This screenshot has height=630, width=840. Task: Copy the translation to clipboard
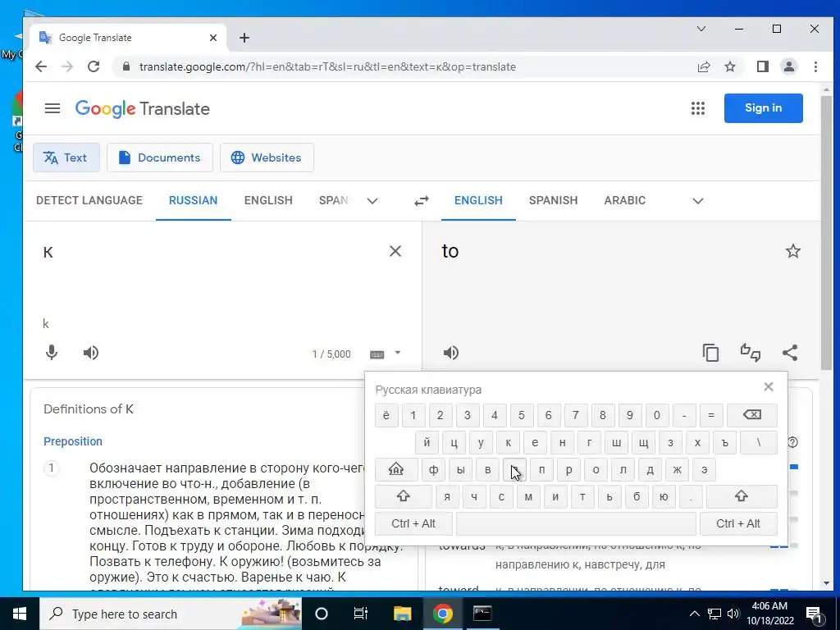point(711,353)
